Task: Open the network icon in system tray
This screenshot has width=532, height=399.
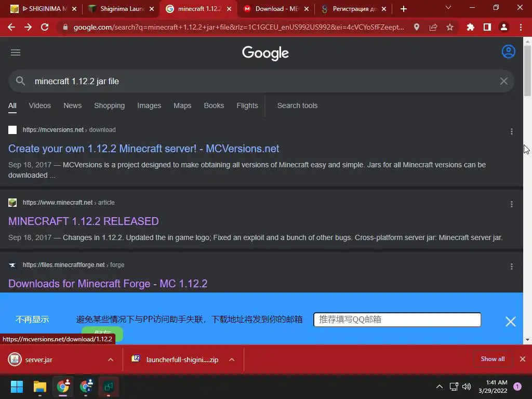Action: pyautogui.click(x=454, y=387)
